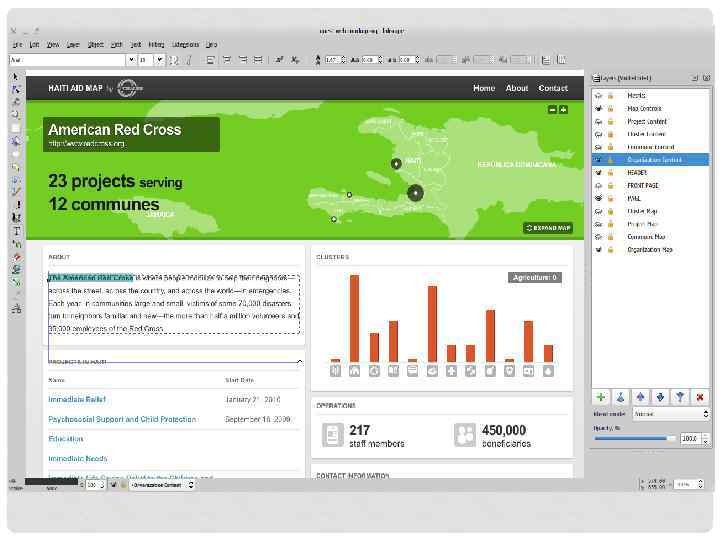Toggle superscript text formatting
This screenshot has height=540, width=720.
coord(279,60)
